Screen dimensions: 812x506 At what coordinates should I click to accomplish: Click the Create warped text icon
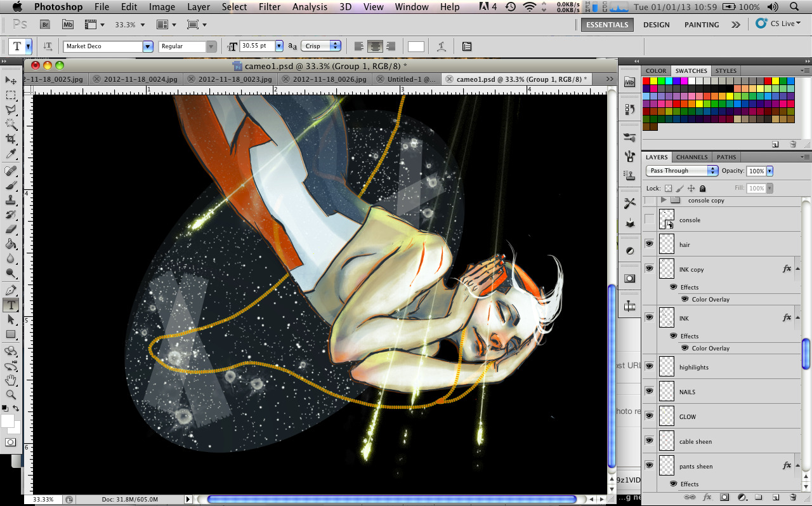coord(442,46)
